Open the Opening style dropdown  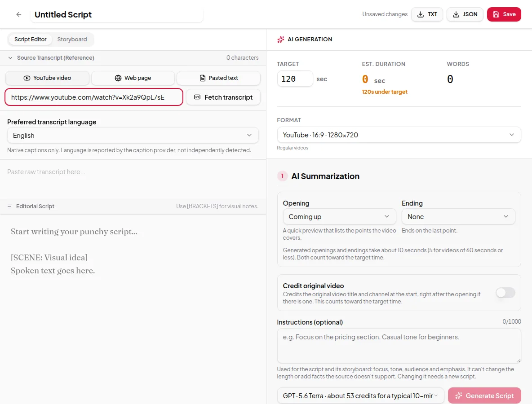[x=339, y=216]
